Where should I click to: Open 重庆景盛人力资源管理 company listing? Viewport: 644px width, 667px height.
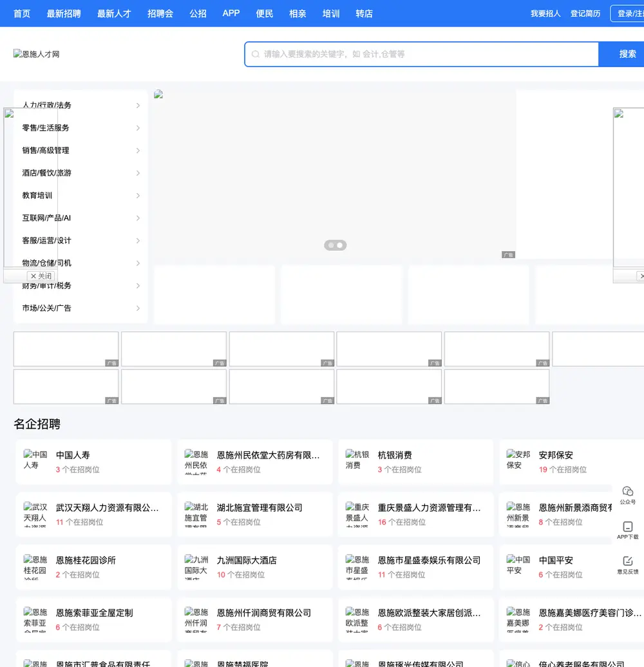point(415,514)
